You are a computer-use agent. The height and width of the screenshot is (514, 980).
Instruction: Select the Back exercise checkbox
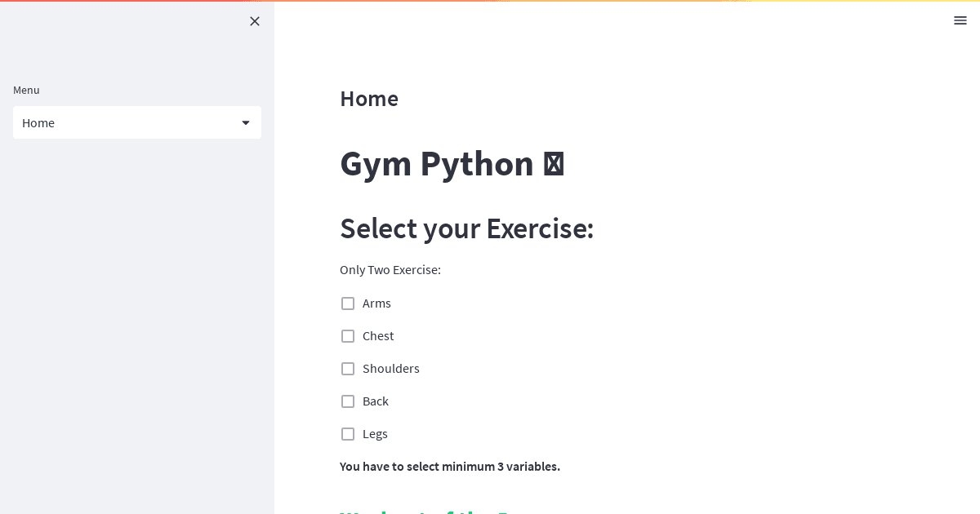point(348,401)
